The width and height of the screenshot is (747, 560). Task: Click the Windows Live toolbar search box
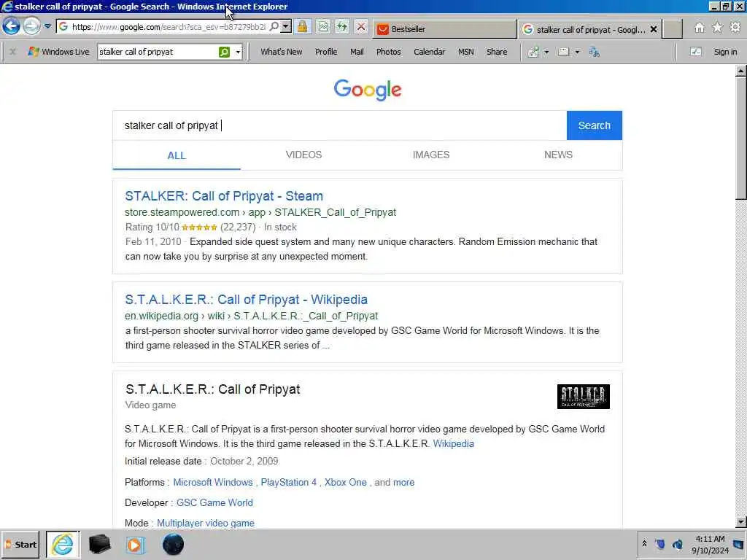158,52
